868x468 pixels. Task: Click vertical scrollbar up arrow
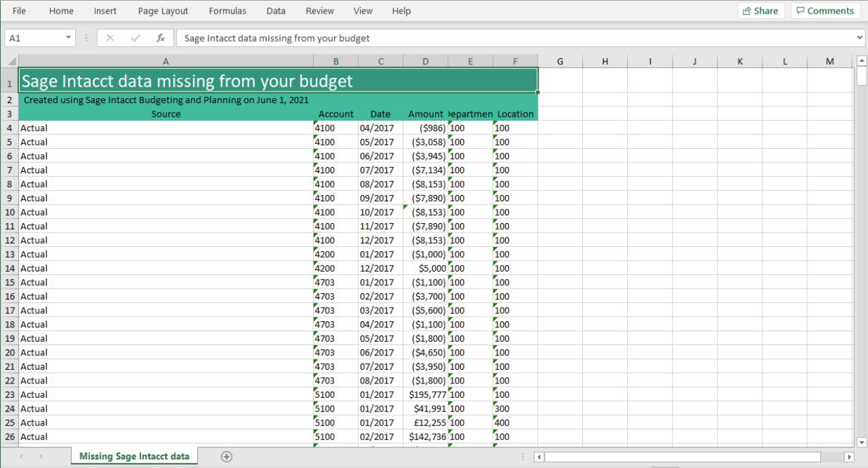861,61
